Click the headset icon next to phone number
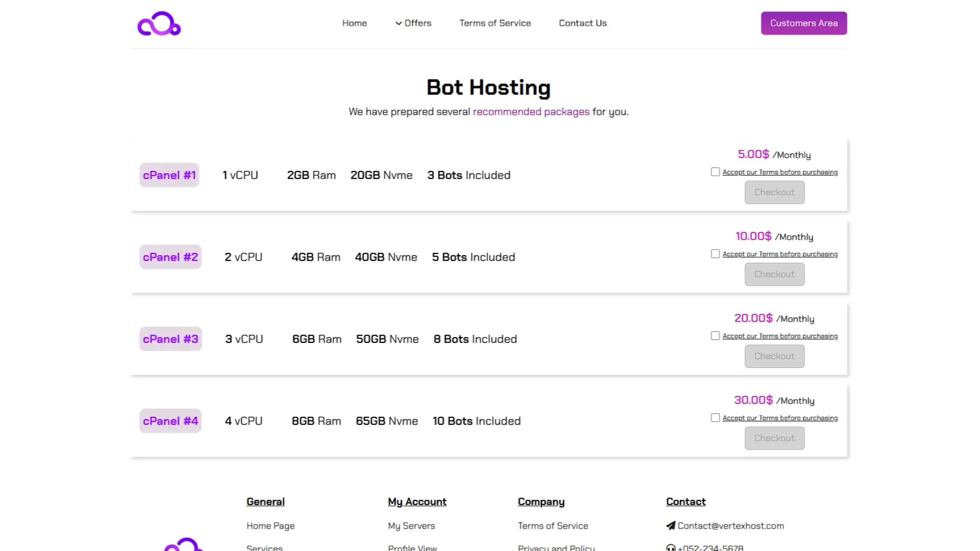This screenshot has width=980, height=551. tap(670, 548)
